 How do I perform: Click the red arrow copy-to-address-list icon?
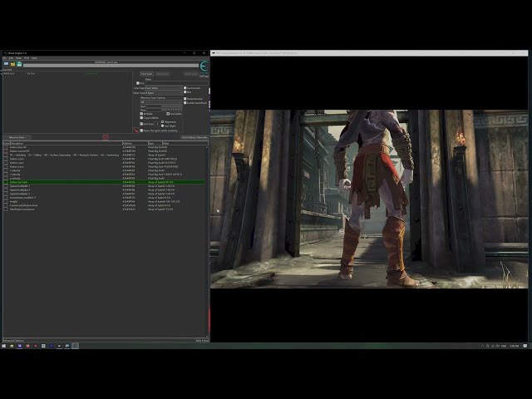pyautogui.click(x=136, y=130)
